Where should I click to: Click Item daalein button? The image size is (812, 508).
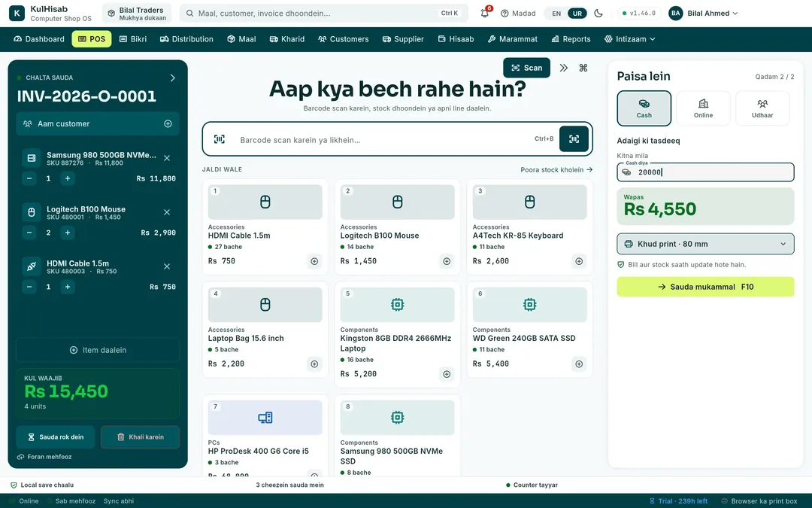[x=98, y=350]
